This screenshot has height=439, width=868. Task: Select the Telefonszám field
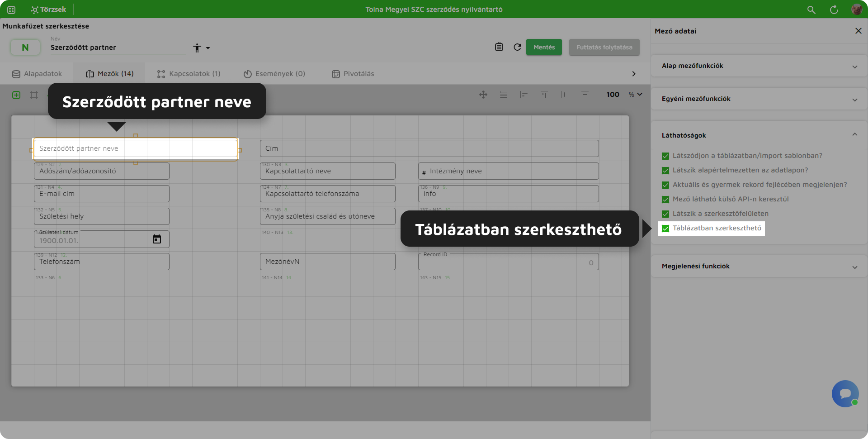click(102, 262)
